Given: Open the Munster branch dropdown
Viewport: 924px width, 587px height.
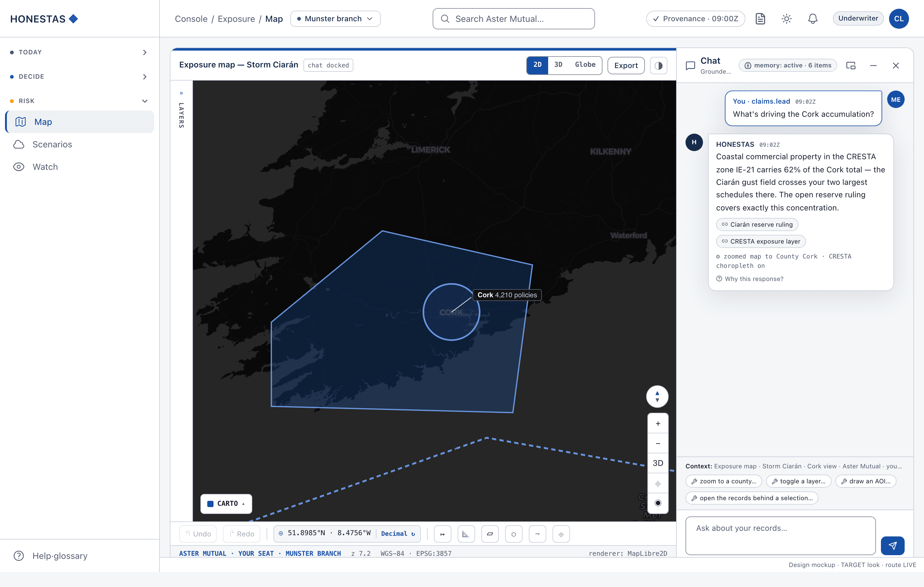Looking at the screenshot, I should [335, 19].
